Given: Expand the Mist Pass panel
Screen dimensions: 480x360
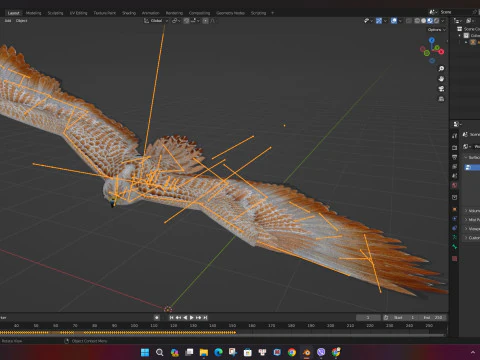Looking at the screenshot, I should (x=472, y=220).
